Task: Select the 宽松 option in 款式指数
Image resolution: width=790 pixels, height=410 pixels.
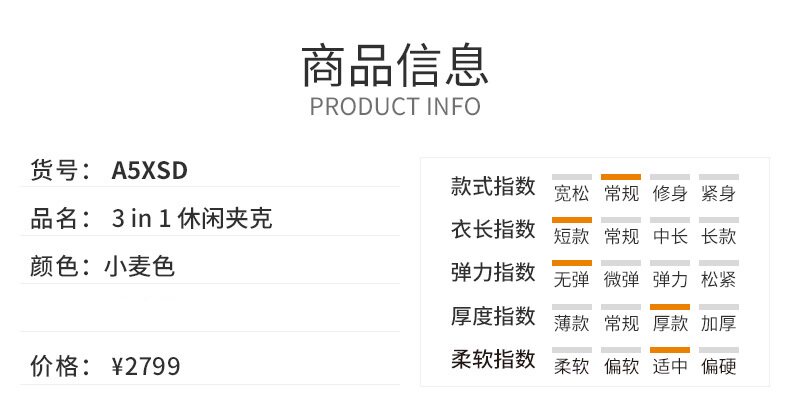Action: click(571, 193)
